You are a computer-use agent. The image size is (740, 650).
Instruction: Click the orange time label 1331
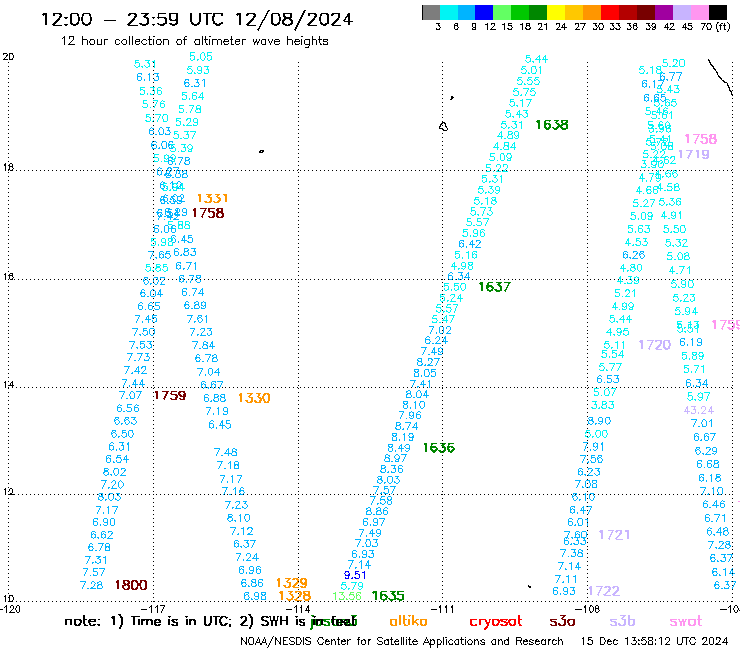pyautogui.click(x=212, y=198)
